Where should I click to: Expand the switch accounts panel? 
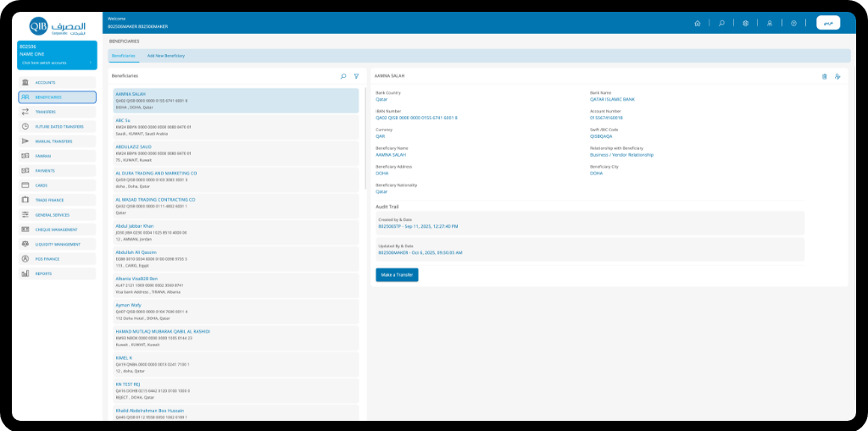click(57, 63)
